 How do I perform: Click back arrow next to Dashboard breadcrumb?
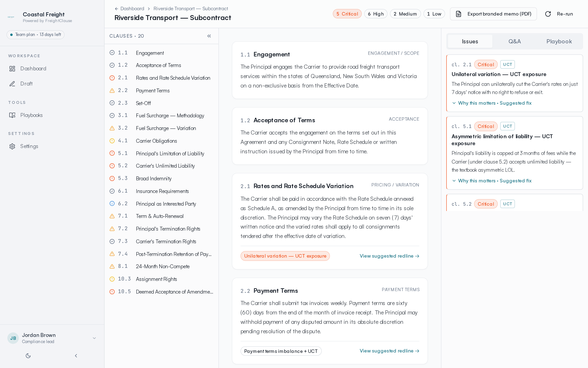point(116,9)
